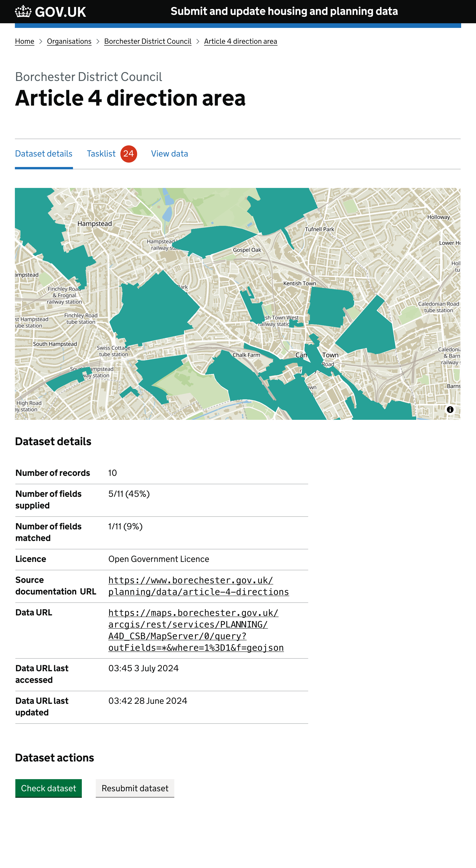Click Article 4 direction area breadcrumb

tap(241, 41)
